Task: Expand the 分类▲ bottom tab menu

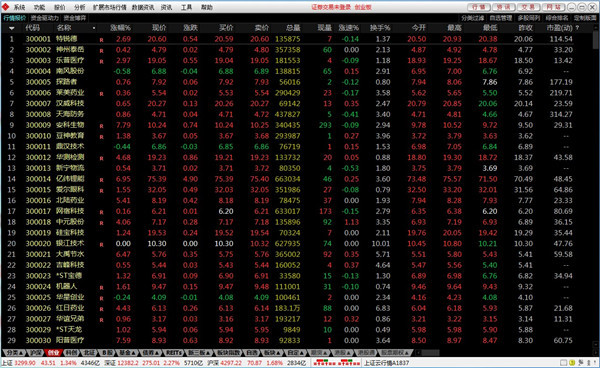Action: point(14,353)
